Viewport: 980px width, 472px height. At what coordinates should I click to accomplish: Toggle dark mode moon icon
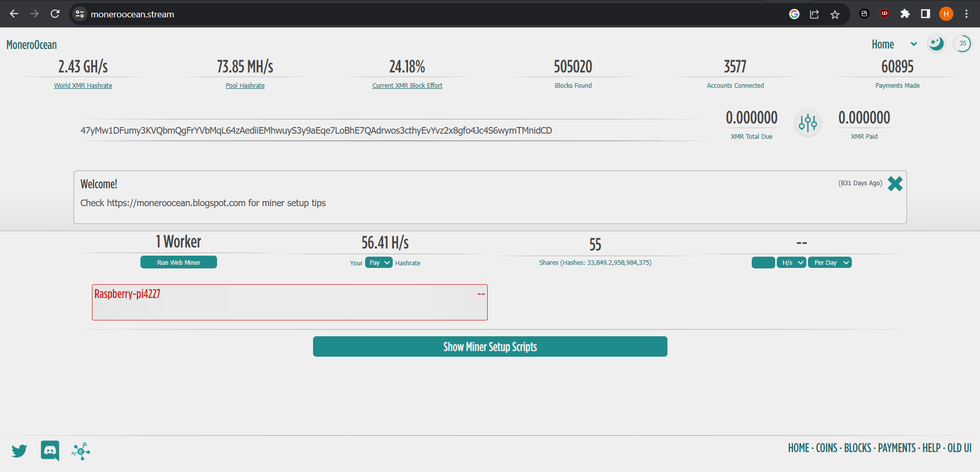click(936, 43)
